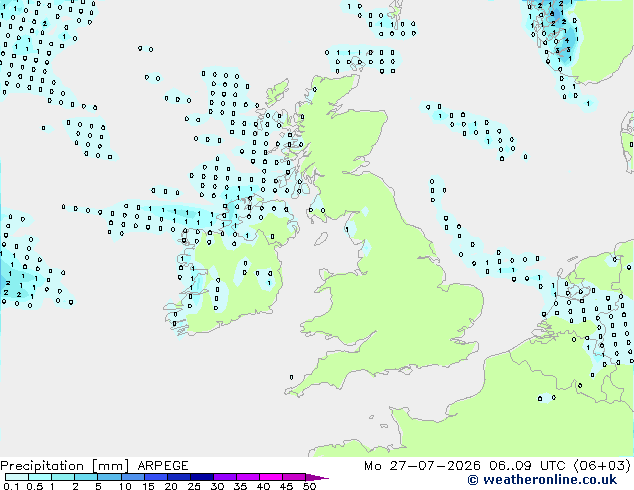Select the 2–5 mm legend color swatch

point(86,477)
